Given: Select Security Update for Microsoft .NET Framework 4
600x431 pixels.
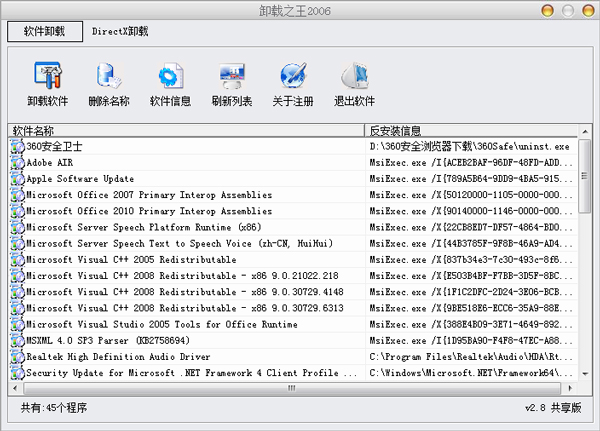Looking at the screenshot, I should pyautogui.click(x=192, y=373).
